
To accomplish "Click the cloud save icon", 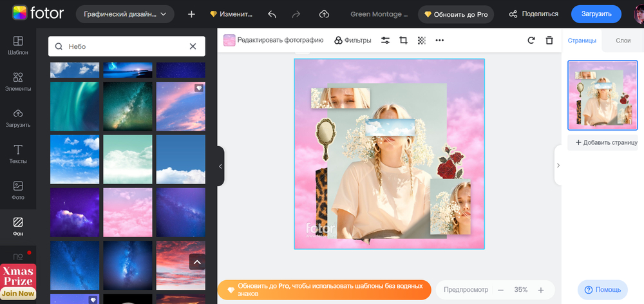I will click(324, 14).
